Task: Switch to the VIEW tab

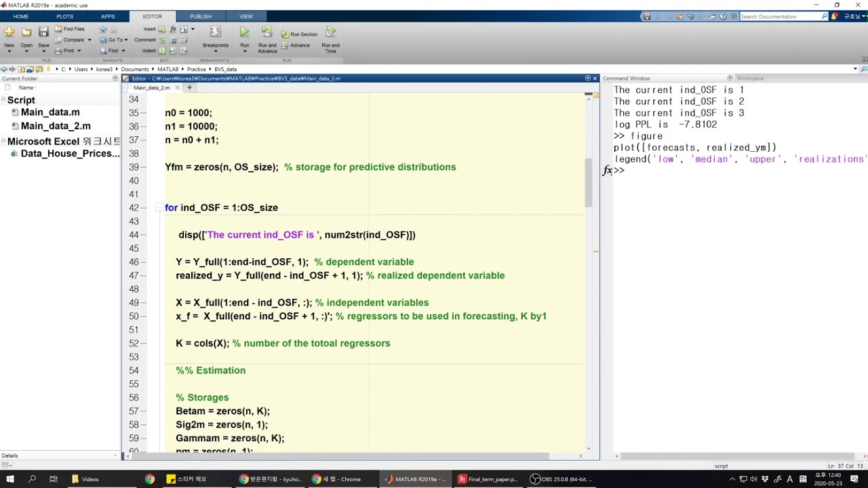Action: point(246,16)
